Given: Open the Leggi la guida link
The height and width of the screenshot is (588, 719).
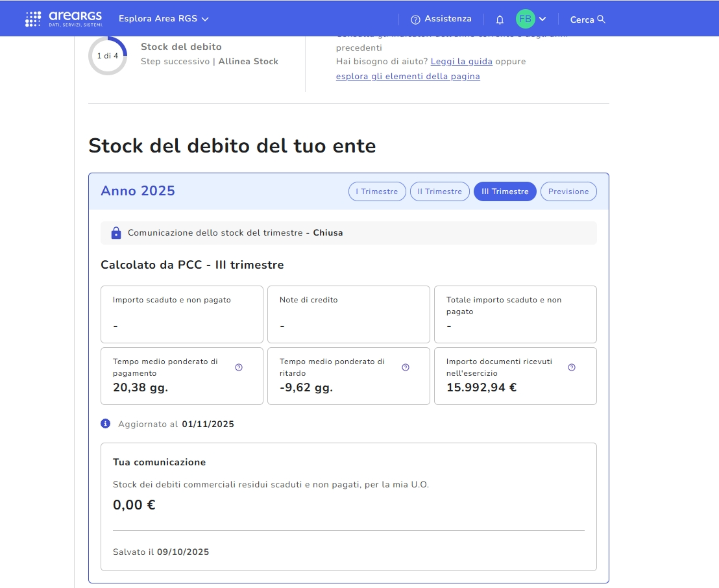Looking at the screenshot, I should pyautogui.click(x=461, y=62).
